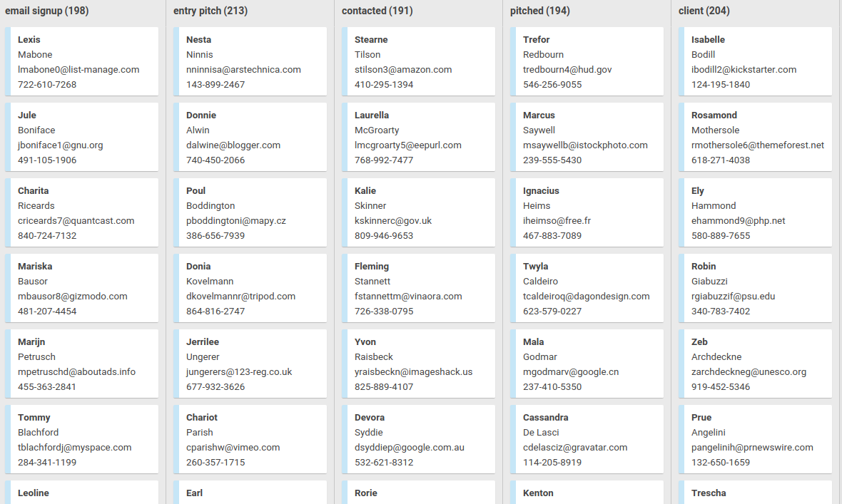Click email cdelasciz@gravatar.com
842x504 pixels.
[575, 448]
